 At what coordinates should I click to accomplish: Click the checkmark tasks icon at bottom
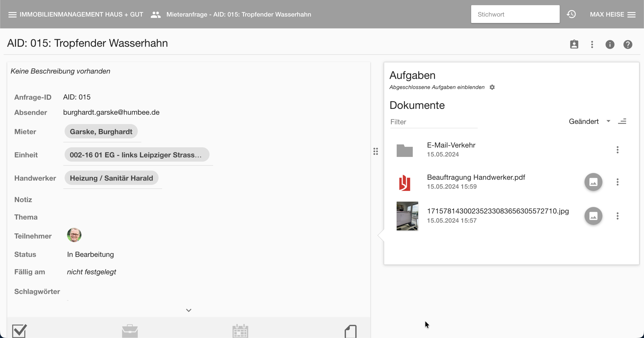[19, 330]
